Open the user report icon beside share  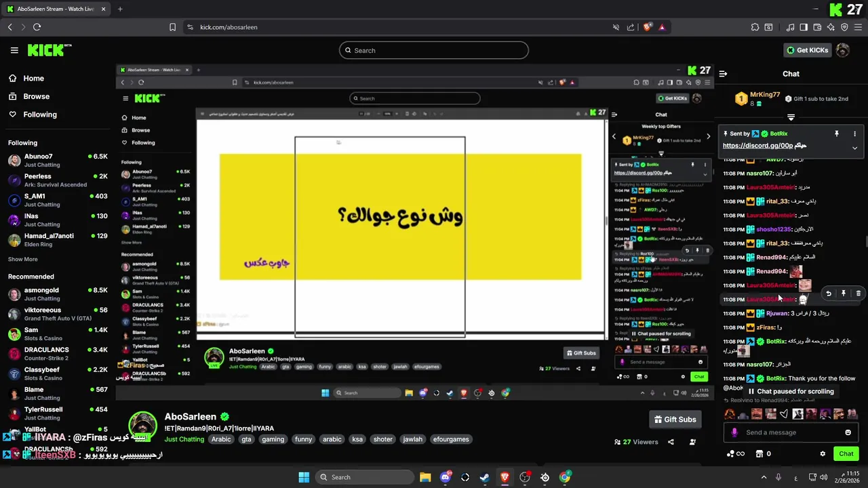[x=692, y=442]
